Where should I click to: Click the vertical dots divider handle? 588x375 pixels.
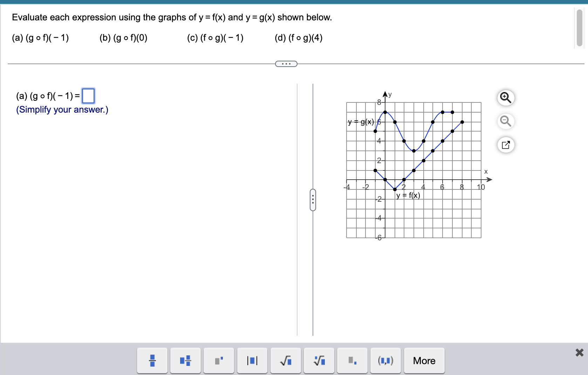pos(313,200)
